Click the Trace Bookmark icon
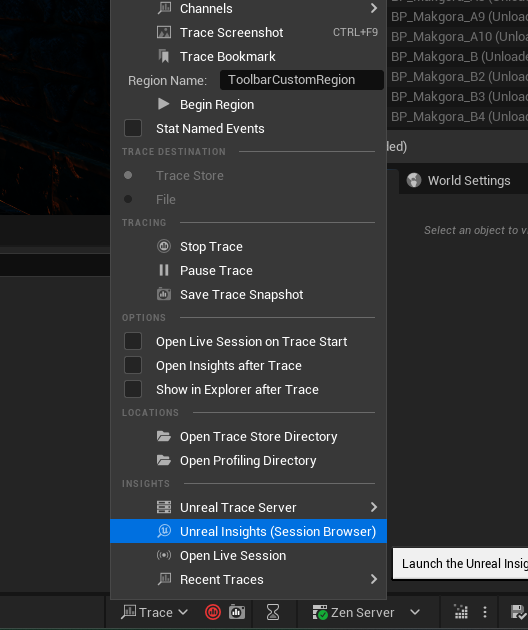 164,57
